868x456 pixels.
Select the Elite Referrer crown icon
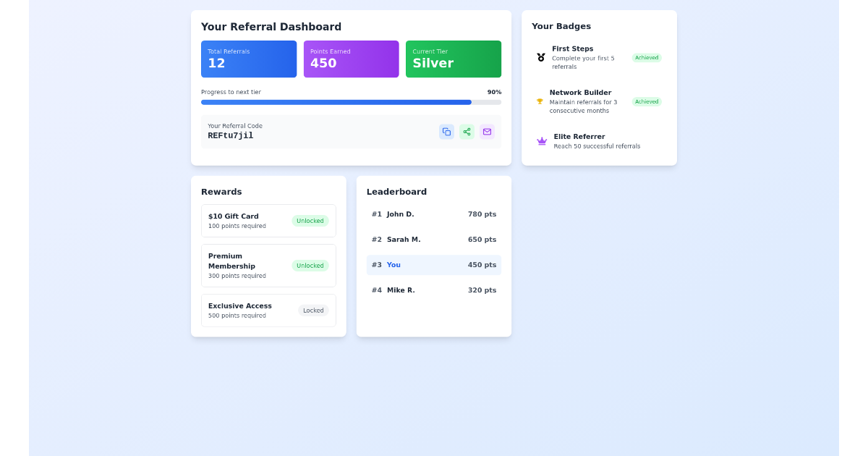coord(540,141)
